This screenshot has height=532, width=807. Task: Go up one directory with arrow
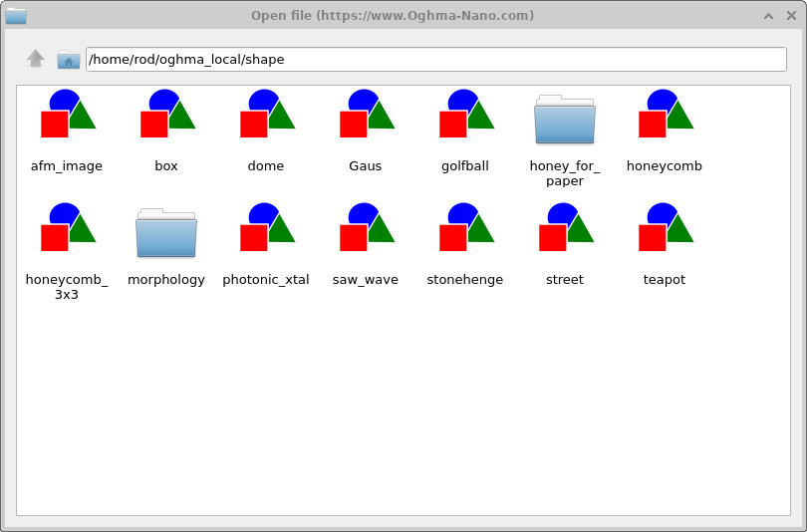(x=36, y=58)
